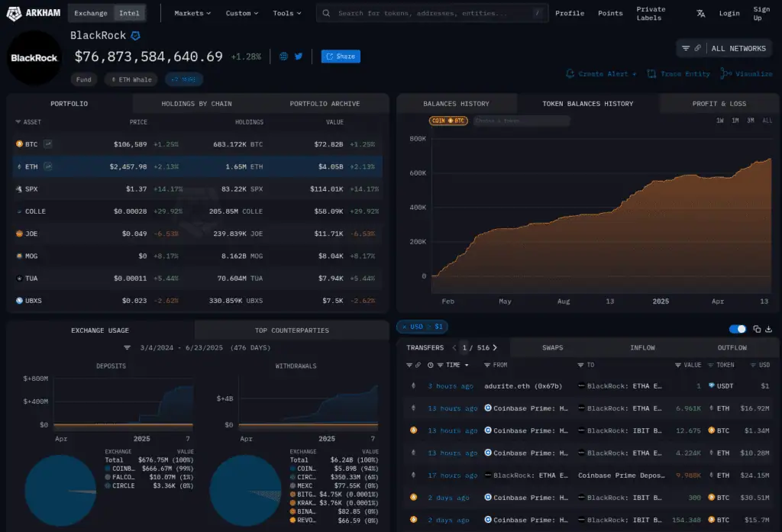Expand the Create Alert dropdown
The height and width of the screenshot is (532, 782).
click(635, 74)
